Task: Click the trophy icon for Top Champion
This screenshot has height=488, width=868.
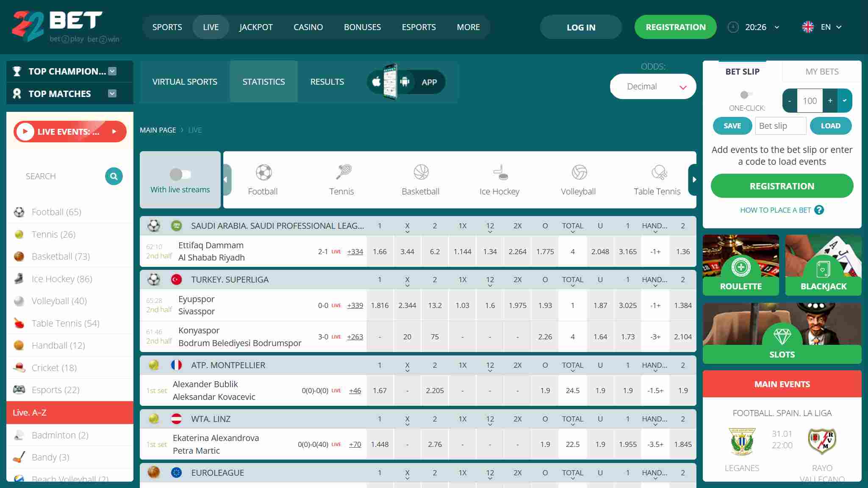Action: (x=17, y=71)
